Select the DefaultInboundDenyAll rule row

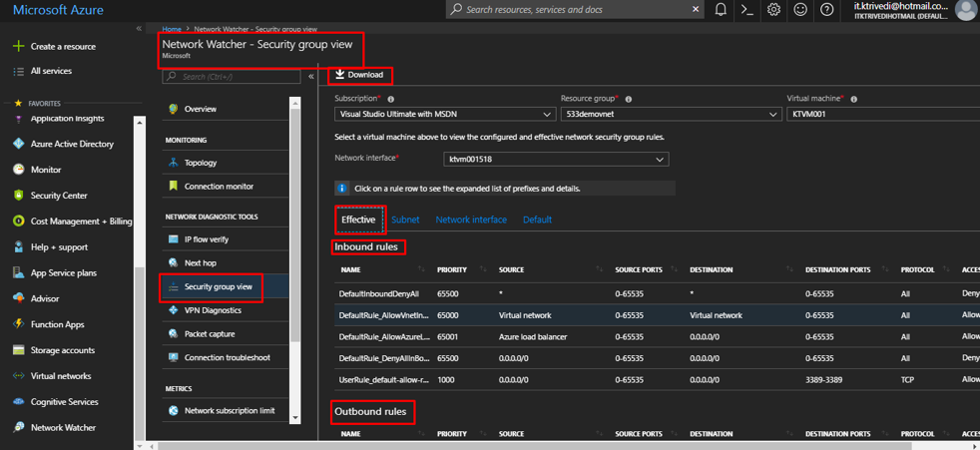click(379, 295)
